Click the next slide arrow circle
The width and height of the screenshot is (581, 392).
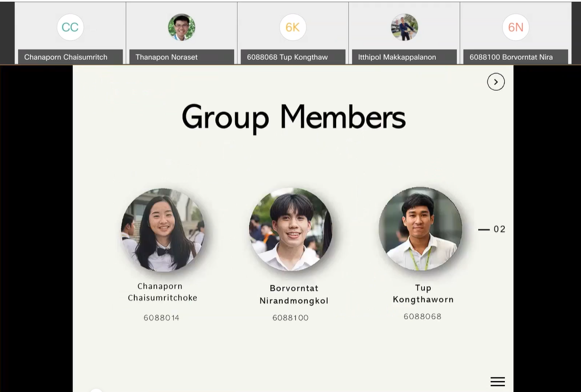[496, 82]
